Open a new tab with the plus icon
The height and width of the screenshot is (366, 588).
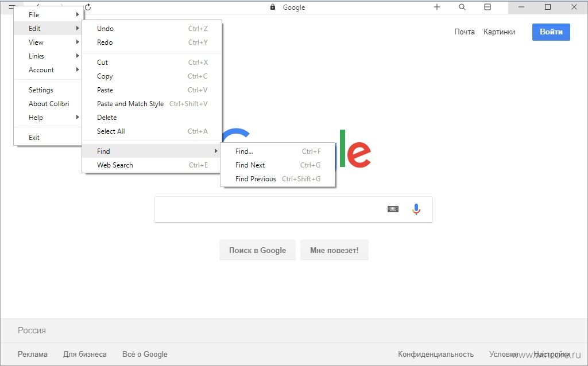437,7
